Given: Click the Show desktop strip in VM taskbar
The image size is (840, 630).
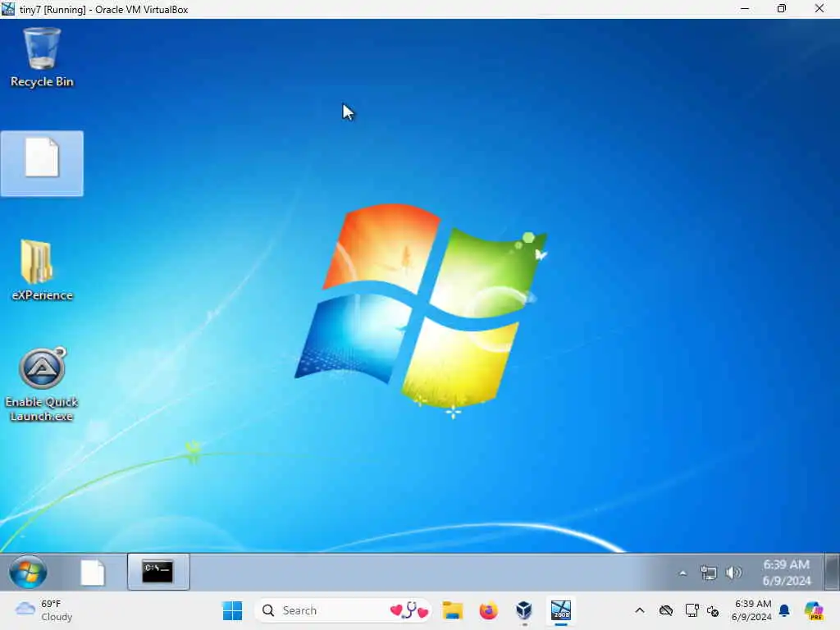Looking at the screenshot, I should (832, 572).
